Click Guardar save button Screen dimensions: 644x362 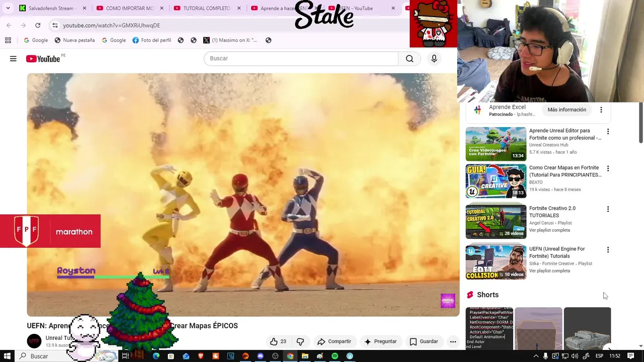pyautogui.click(x=424, y=341)
